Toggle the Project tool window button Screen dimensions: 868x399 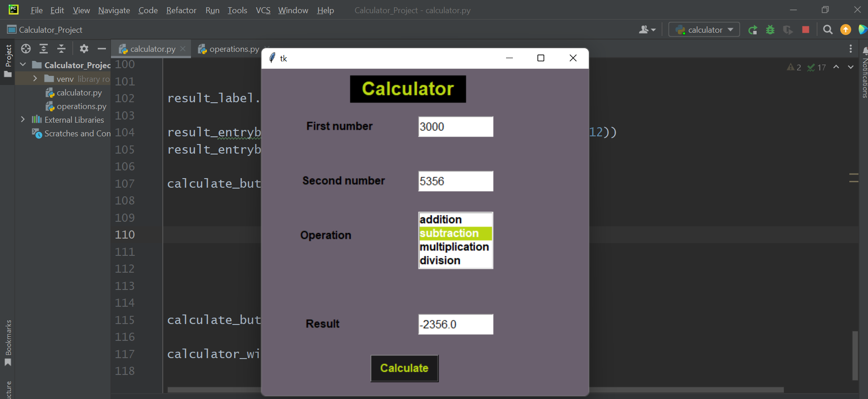click(8, 60)
